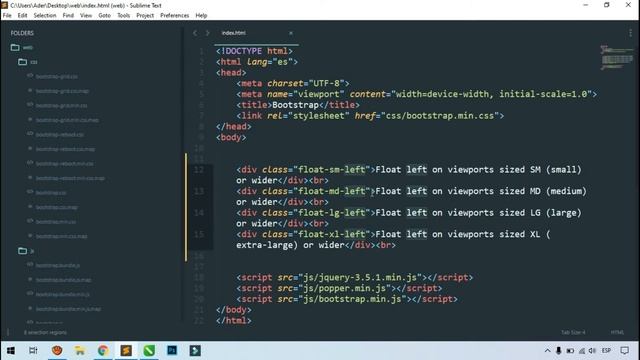The height and width of the screenshot is (360, 640).
Task: Open bootstrap-reboot.min.css.map file
Action: click(70, 178)
